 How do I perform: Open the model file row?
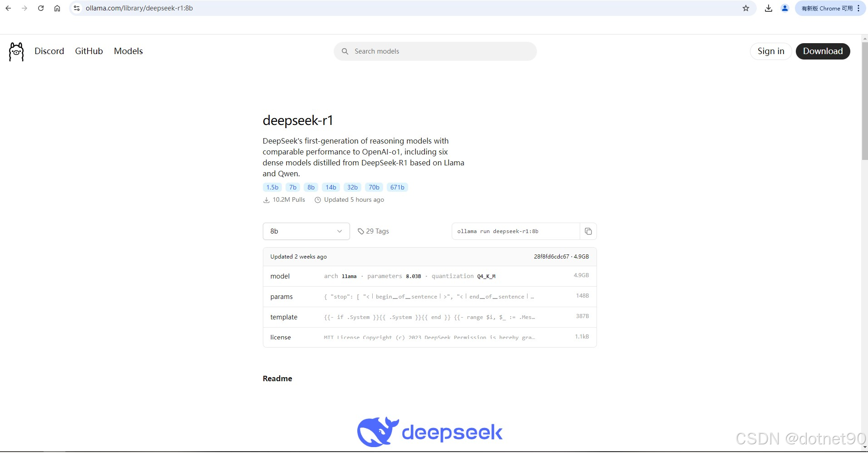pyautogui.click(x=429, y=276)
